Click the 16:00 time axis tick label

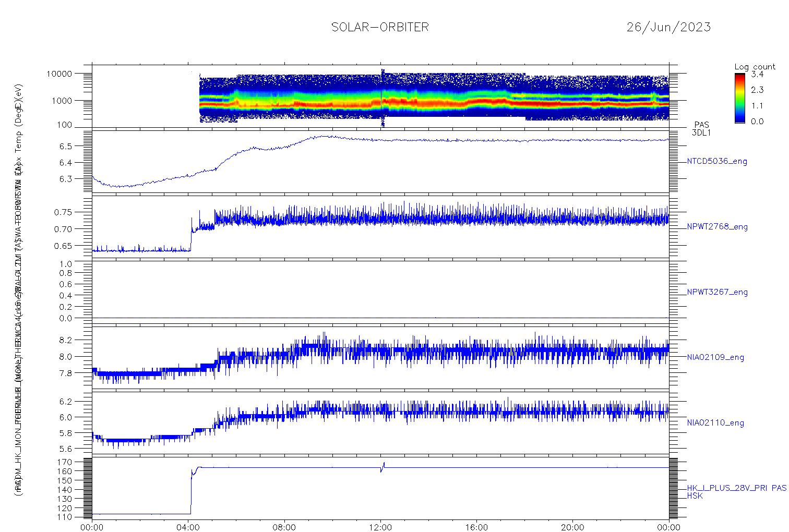coord(476,527)
